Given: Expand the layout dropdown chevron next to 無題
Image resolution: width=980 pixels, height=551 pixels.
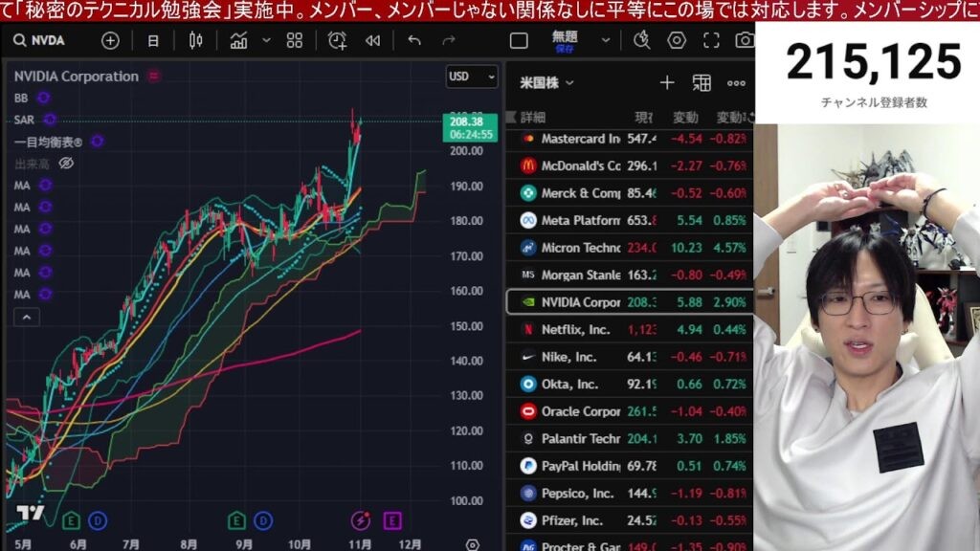Looking at the screenshot, I should [x=606, y=40].
